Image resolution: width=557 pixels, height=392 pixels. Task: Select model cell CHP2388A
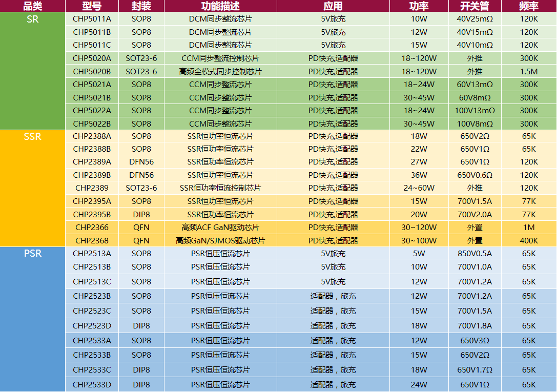click(x=92, y=136)
